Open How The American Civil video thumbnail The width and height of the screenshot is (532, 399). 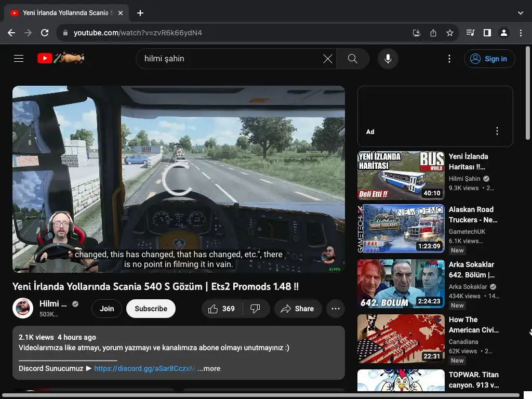(x=401, y=339)
